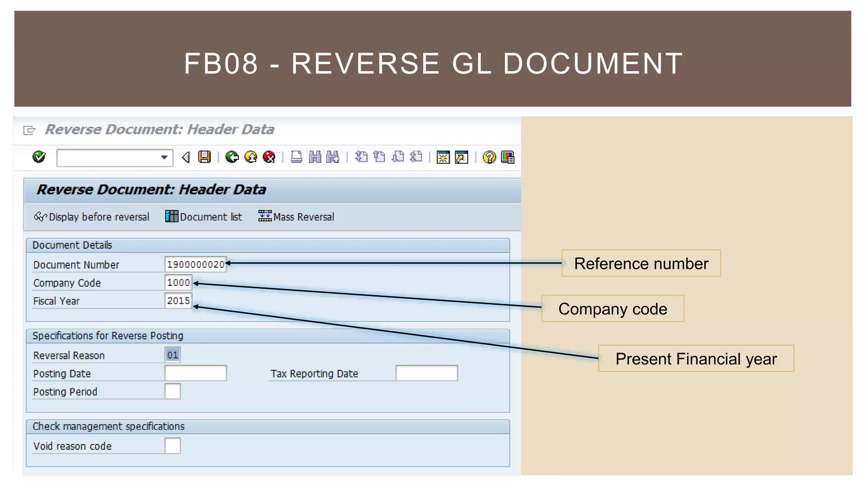The height and width of the screenshot is (488, 868).
Task: Click the Posting Period label
Action: pyautogui.click(x=65, y=392)
